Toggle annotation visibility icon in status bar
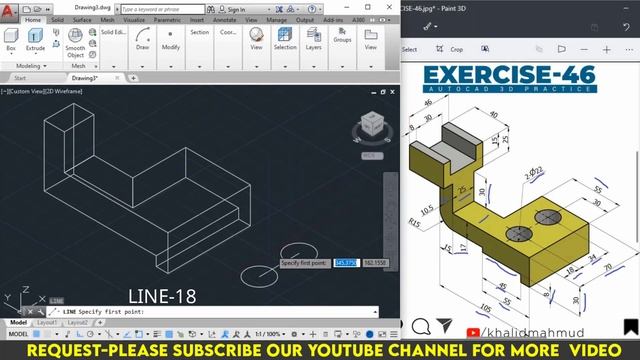This screenshot has height=360, width=640. click(x=225, y=334)
